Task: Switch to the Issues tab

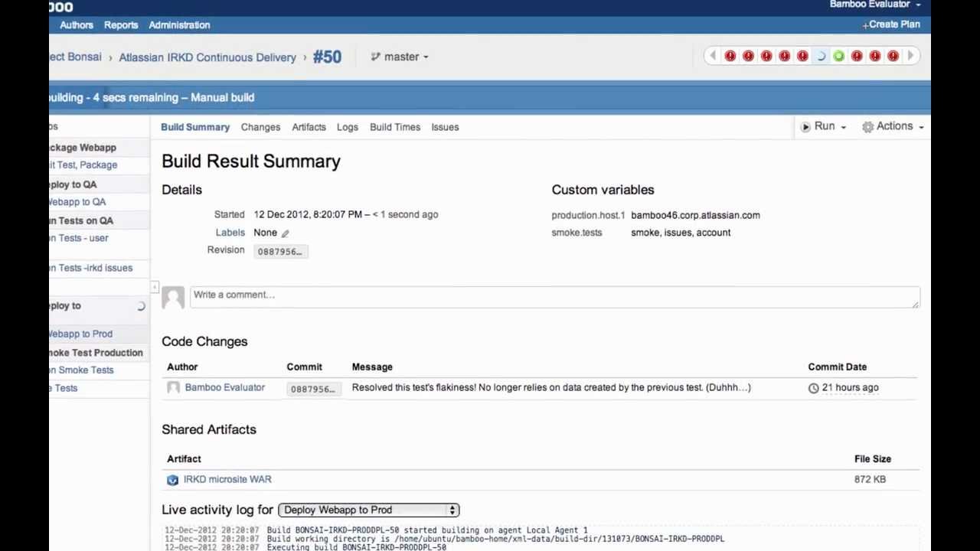Action: 445,127
